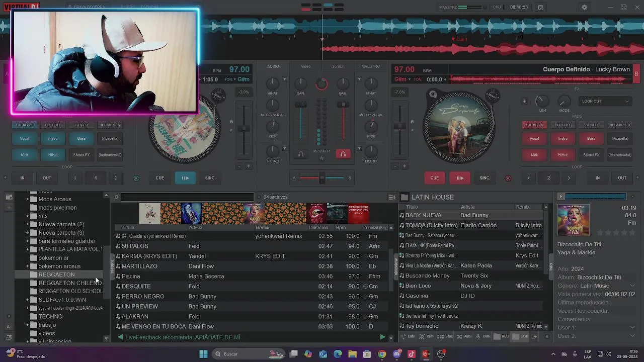
Task: Click the right deck SINC. button
Action: click(485, 177)
